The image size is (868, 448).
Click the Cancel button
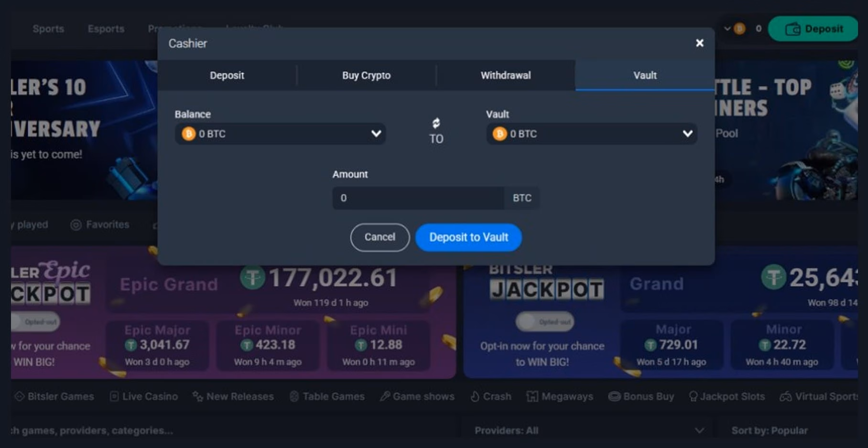click(x=380, y=237)
